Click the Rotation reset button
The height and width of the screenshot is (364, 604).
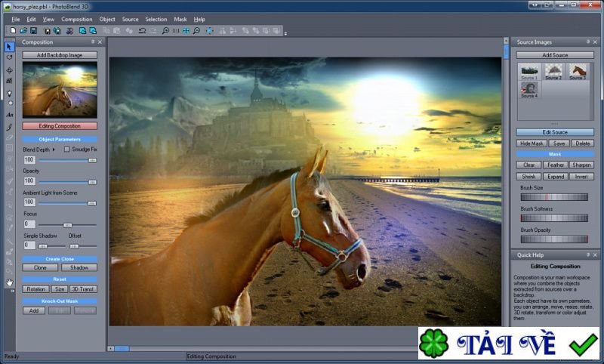pyautogui.click(x=35, y=289)
